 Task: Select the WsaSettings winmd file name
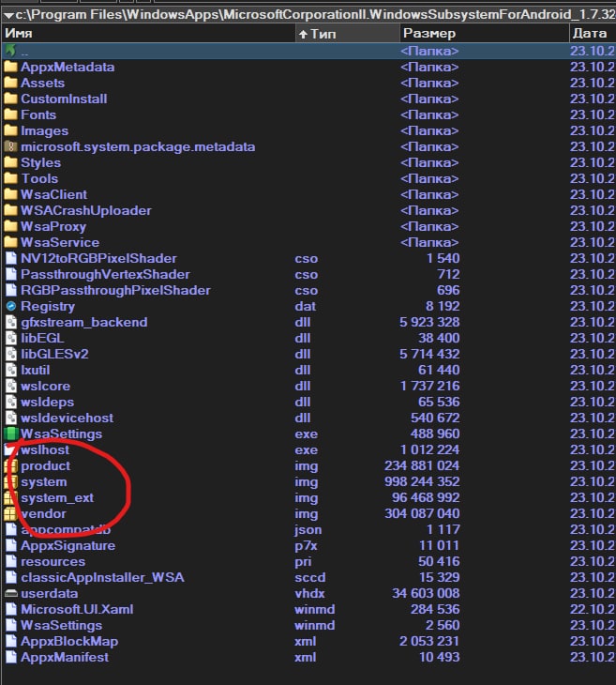click(62, 625)
